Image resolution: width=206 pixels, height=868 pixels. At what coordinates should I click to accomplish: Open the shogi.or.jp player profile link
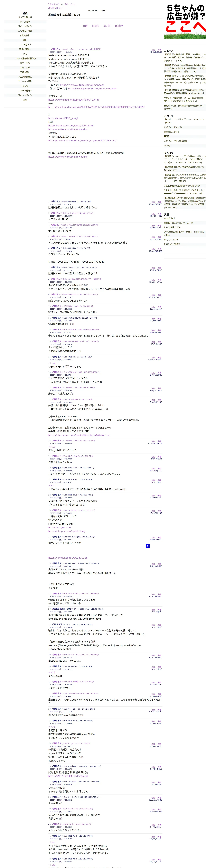pos(74,100)
